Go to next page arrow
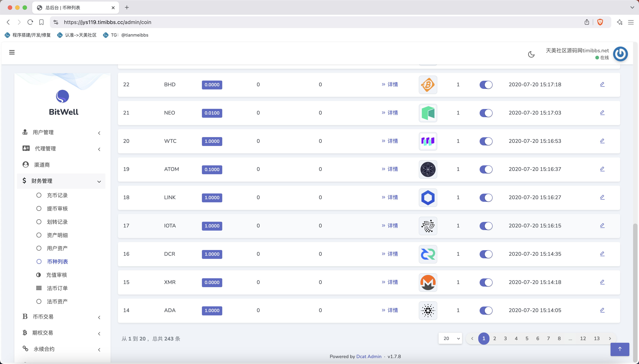Image resolution: width=639 pixels, height=364 pixels. [610, 339]
